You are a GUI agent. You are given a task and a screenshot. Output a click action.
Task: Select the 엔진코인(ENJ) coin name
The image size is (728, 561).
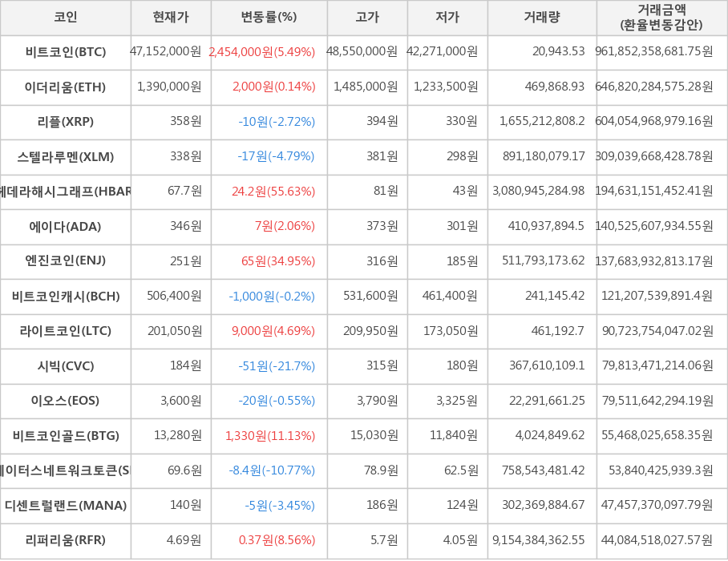point(66,261)
